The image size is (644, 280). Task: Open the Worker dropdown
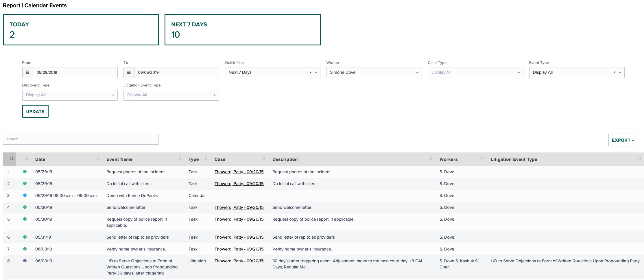[x=417, y=72]
